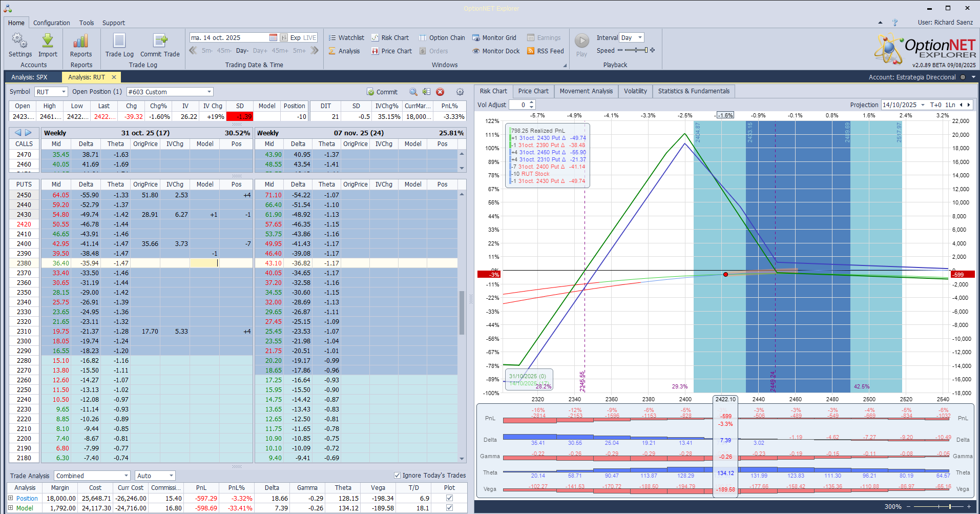
Task: Open Statistics & Fundamentals tab
Action: tap(694, 91)
